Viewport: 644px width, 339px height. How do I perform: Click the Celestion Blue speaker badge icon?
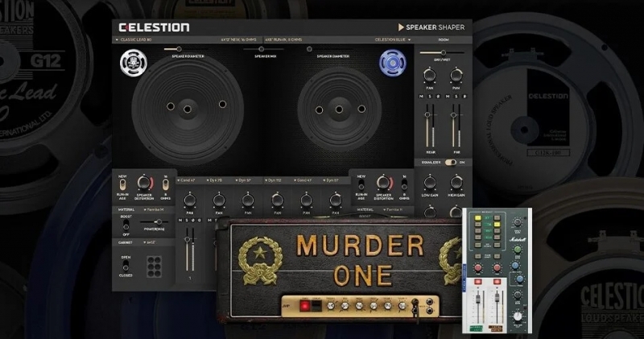tap(393, 63)
